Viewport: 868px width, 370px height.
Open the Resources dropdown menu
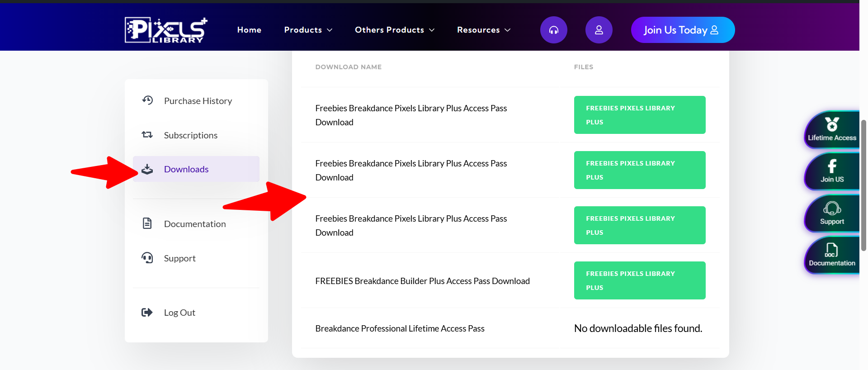click(x=483, y=30)
